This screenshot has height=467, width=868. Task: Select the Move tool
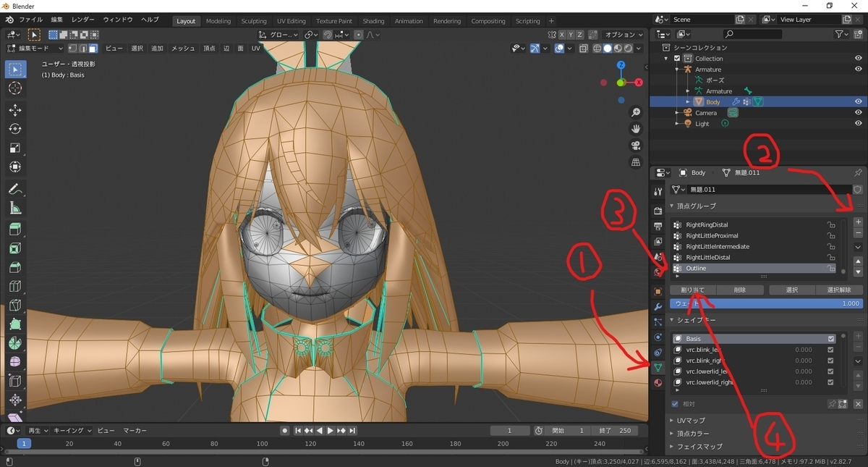[15, 110]
